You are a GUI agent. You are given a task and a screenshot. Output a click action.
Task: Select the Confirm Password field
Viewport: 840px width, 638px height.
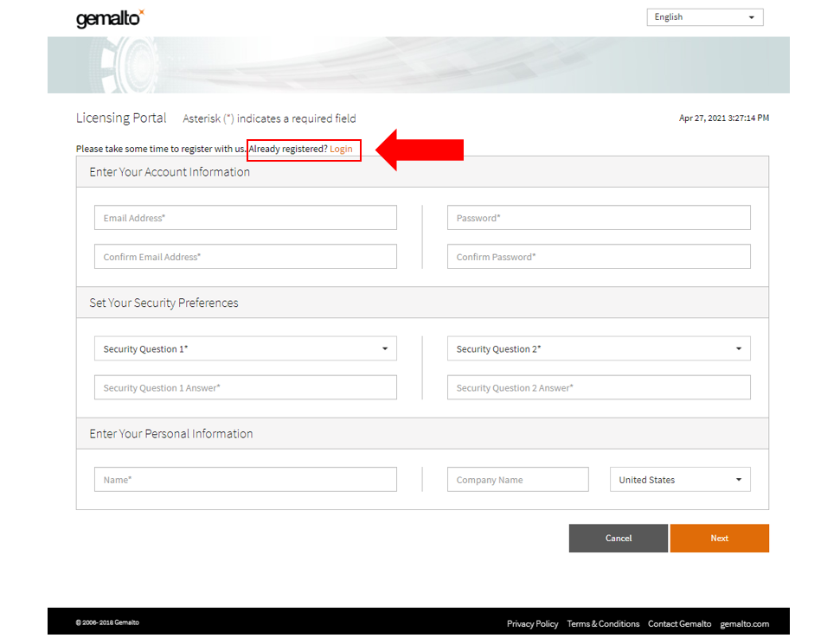[598, 257]
